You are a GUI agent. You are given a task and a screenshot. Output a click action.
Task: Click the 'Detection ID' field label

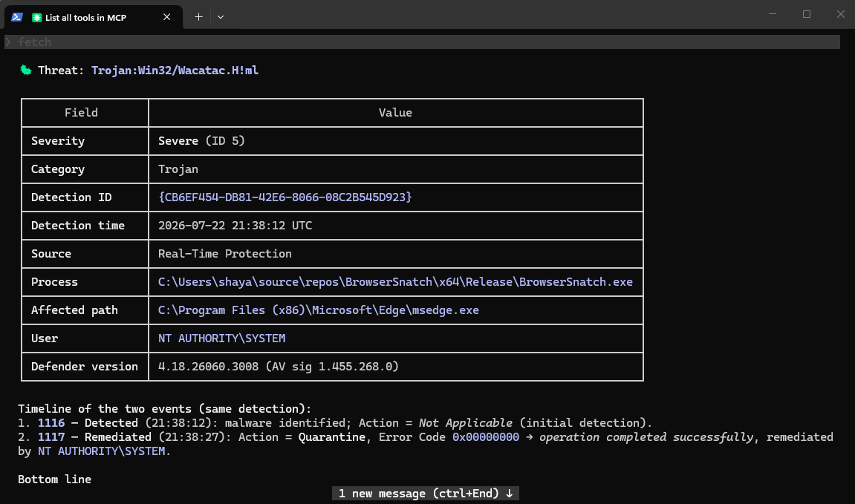[x=71, y=197]
